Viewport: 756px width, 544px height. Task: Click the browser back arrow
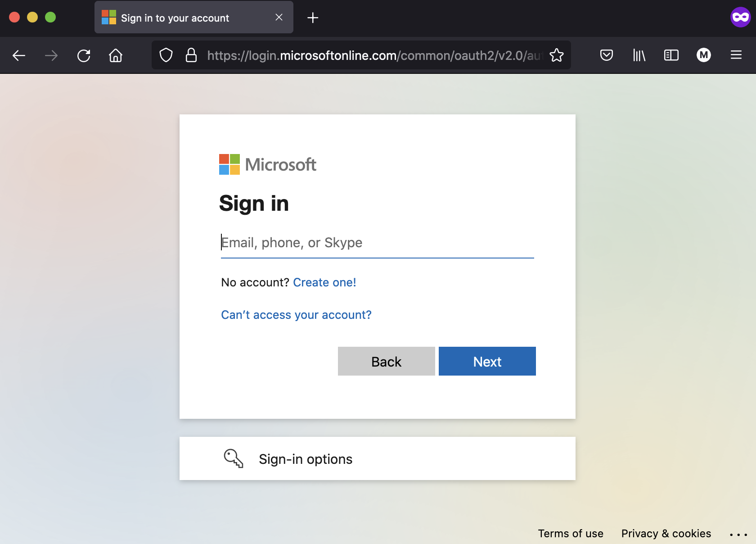click(x=19, y=55)
